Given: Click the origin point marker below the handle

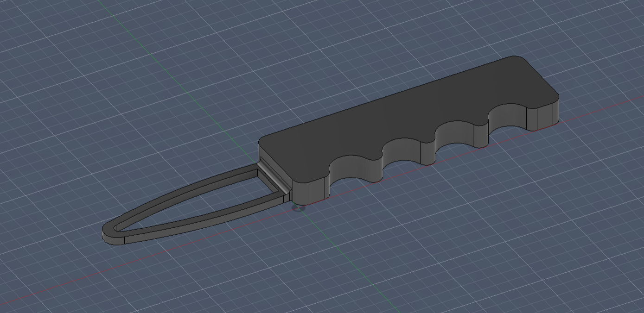Looking at the screenshot, I should (x=300, y=208).
